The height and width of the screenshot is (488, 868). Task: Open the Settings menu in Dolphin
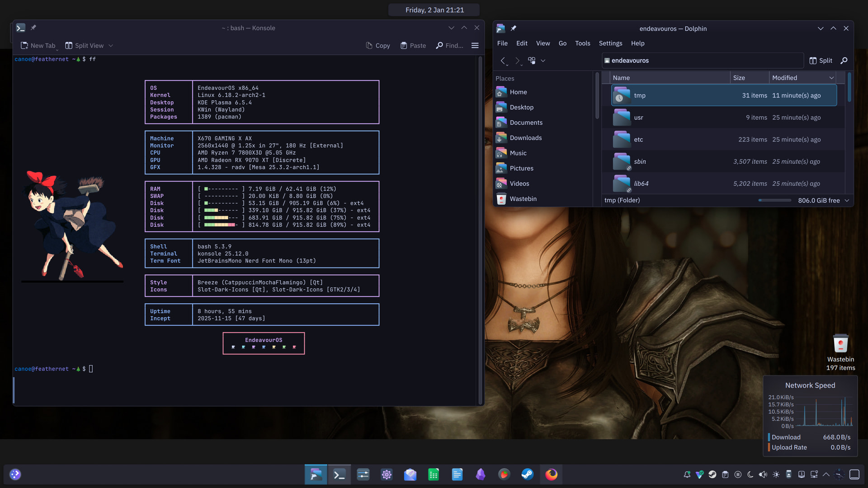[x=610, y=43]
